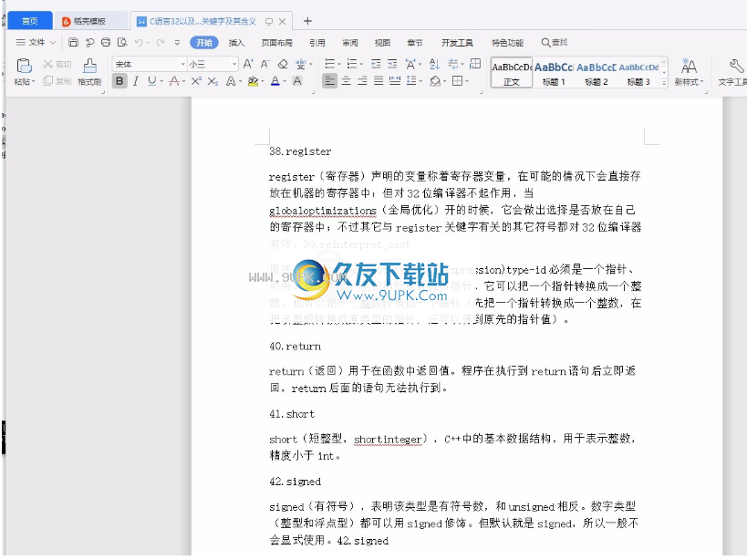The image size is (747, 560).
Task: Click the justify alignment icon
Action: (x=379, y=81)
